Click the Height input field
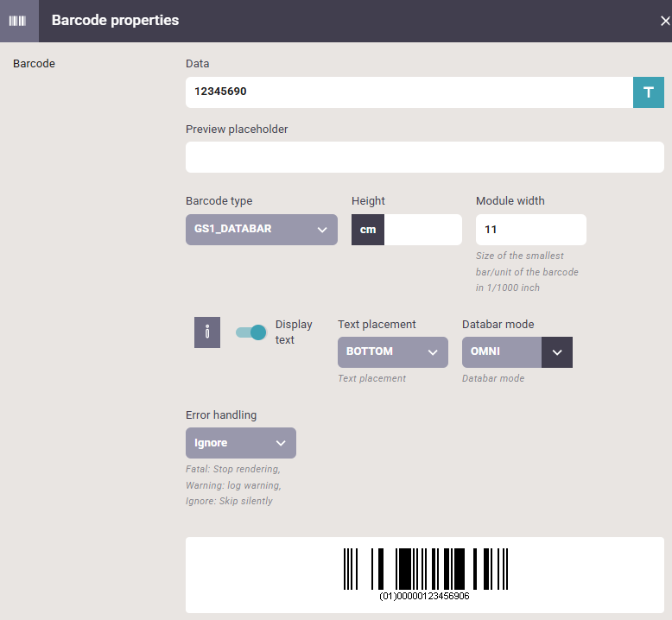Screen dimensions: 672x620 422,230
